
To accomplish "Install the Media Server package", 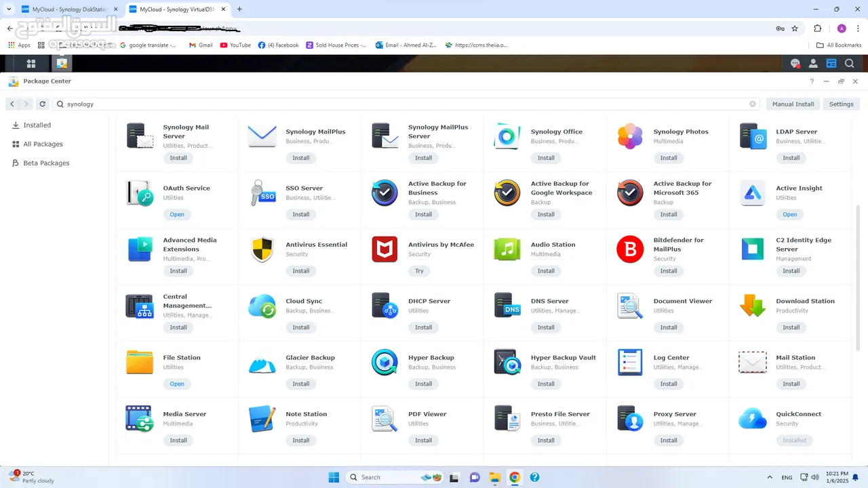I will pyautogui.click(x=178, y=440).
